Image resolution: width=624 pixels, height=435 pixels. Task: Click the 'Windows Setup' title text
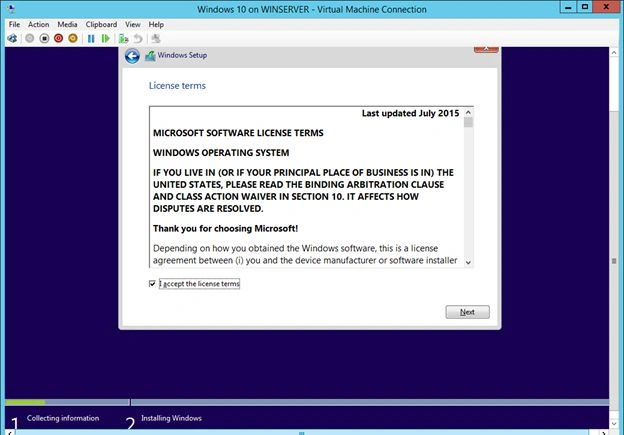click(x=182, y=55)
